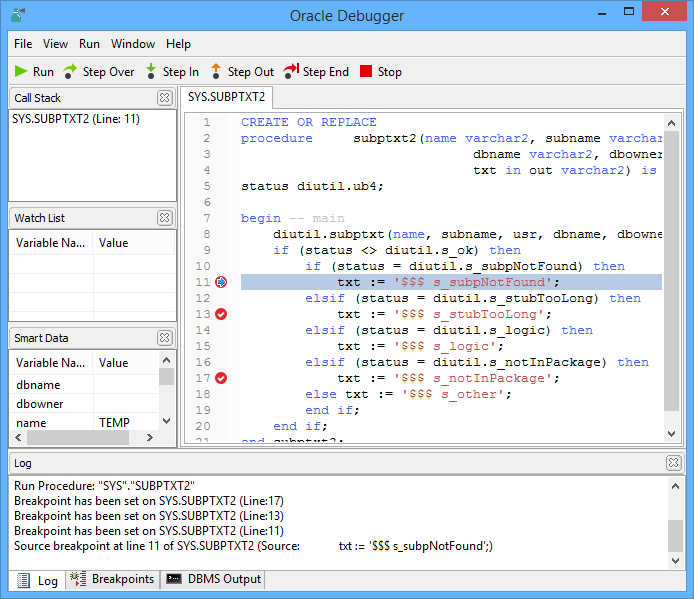Click the Log panel vertical scrollbar thumb
This screenshot has width=694, height=599.
point(675,536)
